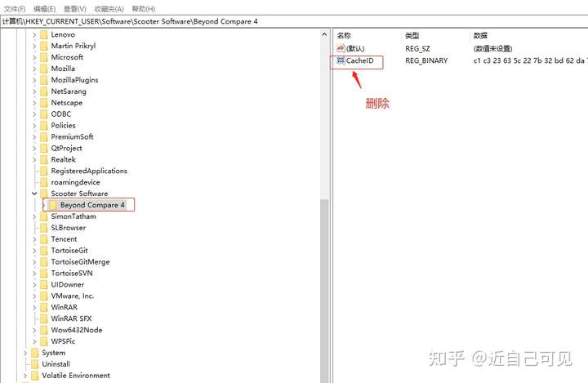The height and width of the screenshot is (383, 588).
Task: Open the 编辑(E) menu
Action: 45,9
